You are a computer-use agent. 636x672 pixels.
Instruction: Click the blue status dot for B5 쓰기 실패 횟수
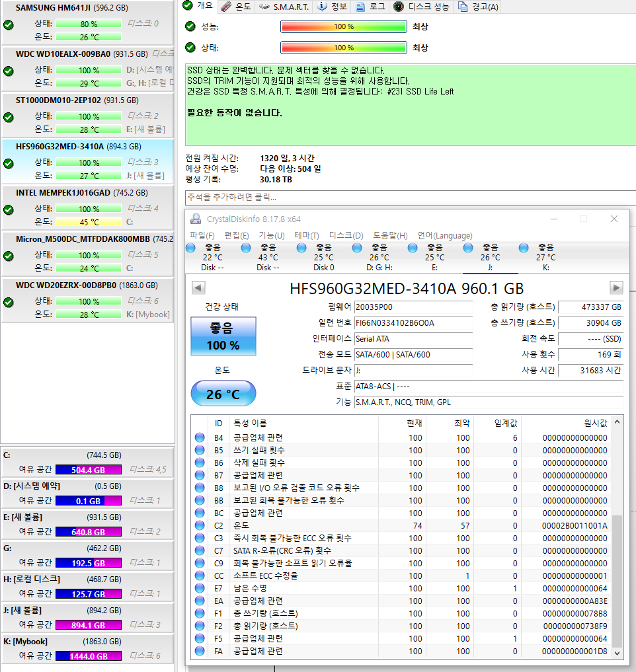(x=200, y=450)
